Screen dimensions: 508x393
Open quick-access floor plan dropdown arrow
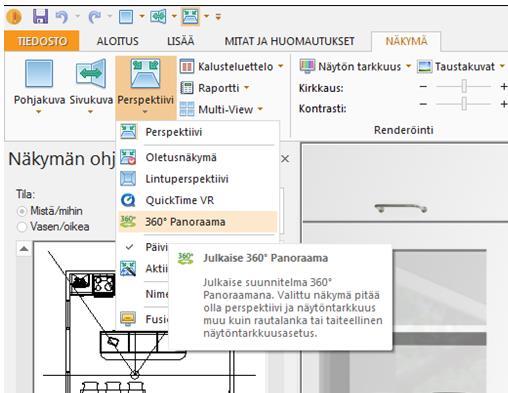(x=142, y=16)
